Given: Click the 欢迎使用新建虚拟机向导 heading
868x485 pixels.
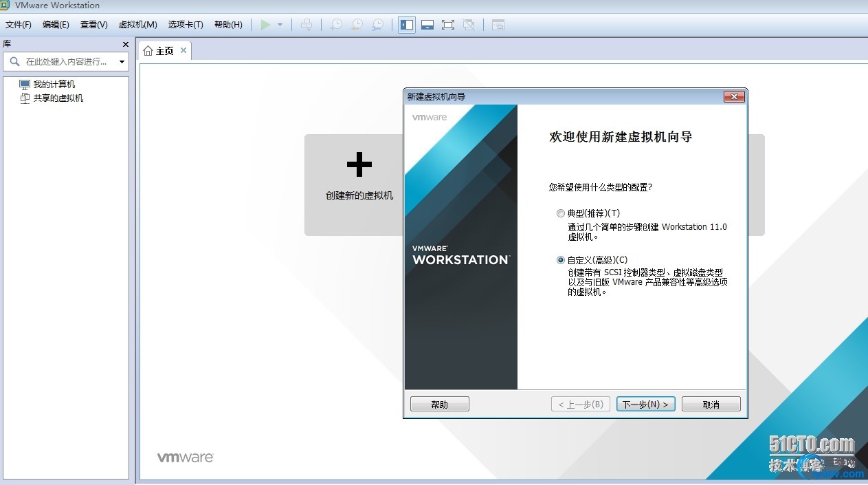Looking at the screenshot, I should pos(621,137).
